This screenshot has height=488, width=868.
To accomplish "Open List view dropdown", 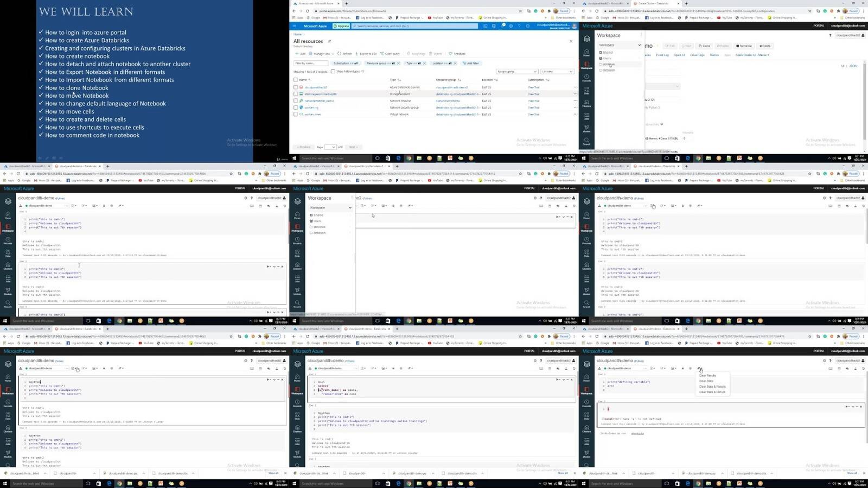I will (x=557, y=71).
